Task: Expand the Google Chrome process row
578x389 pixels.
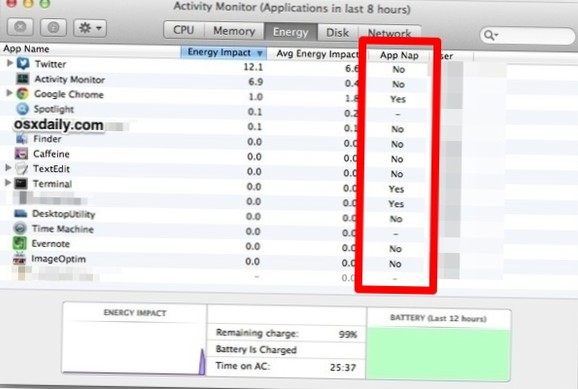Action: 9,93
